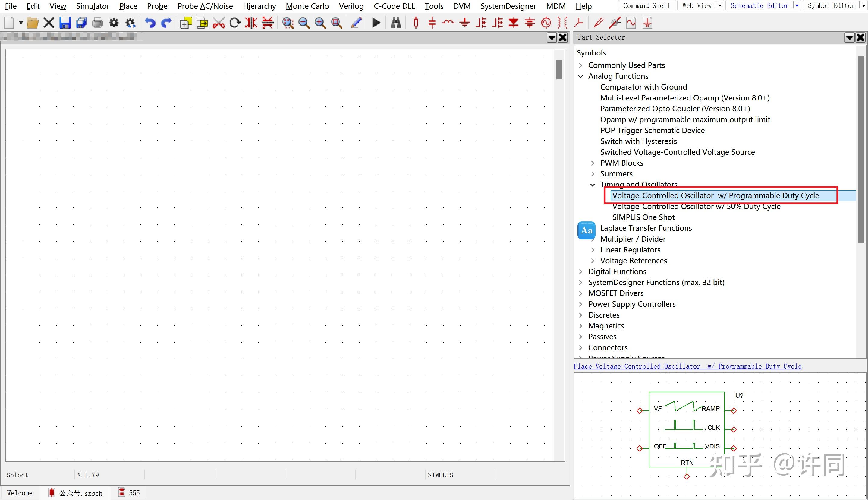Open find with the binoculars icon
This screenshot has width=868, height=500.
(396, 23)
